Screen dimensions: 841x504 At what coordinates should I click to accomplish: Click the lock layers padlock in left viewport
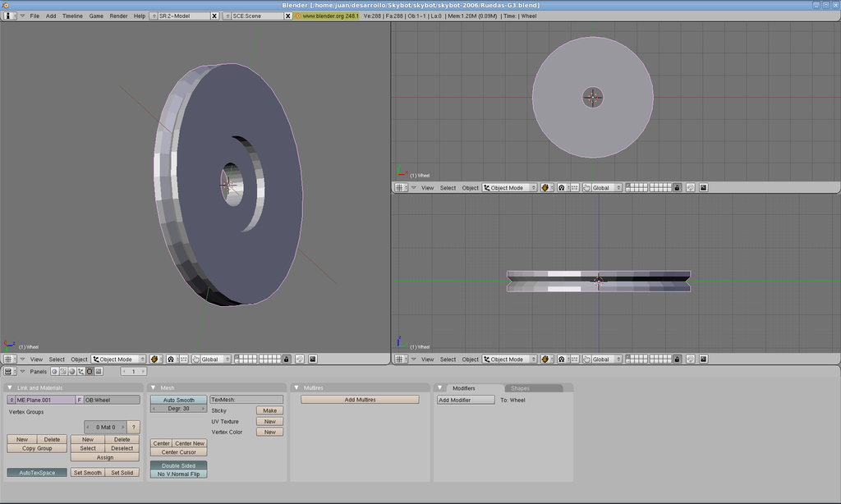click(x=286, y=360)
